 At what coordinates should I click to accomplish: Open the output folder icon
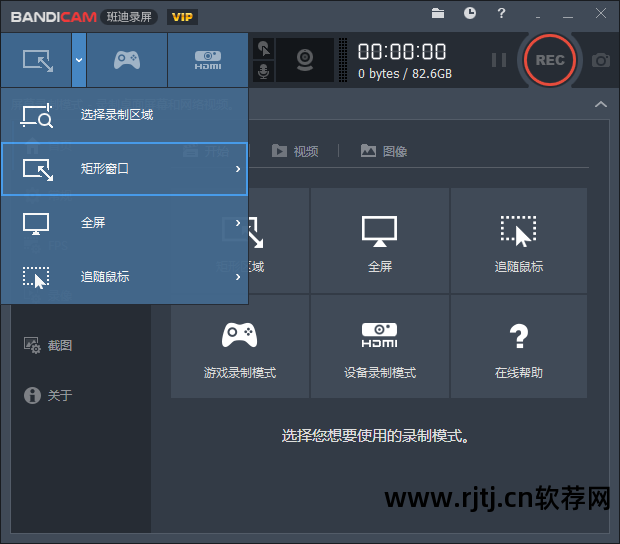click(x=438, y=13)
